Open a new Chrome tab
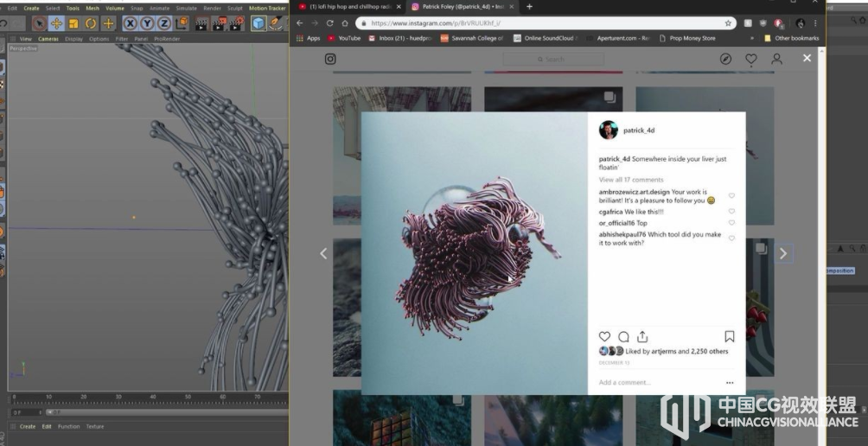The width and height of the screenshot is (868, 446). pos(529,7)
